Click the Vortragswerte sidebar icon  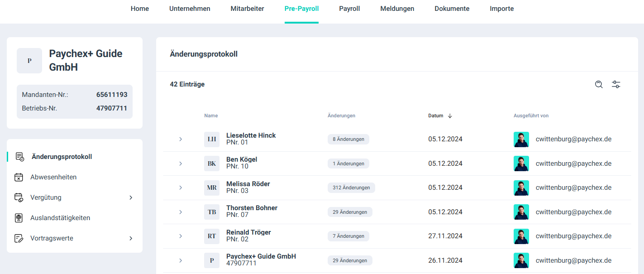tap(19, 238)
